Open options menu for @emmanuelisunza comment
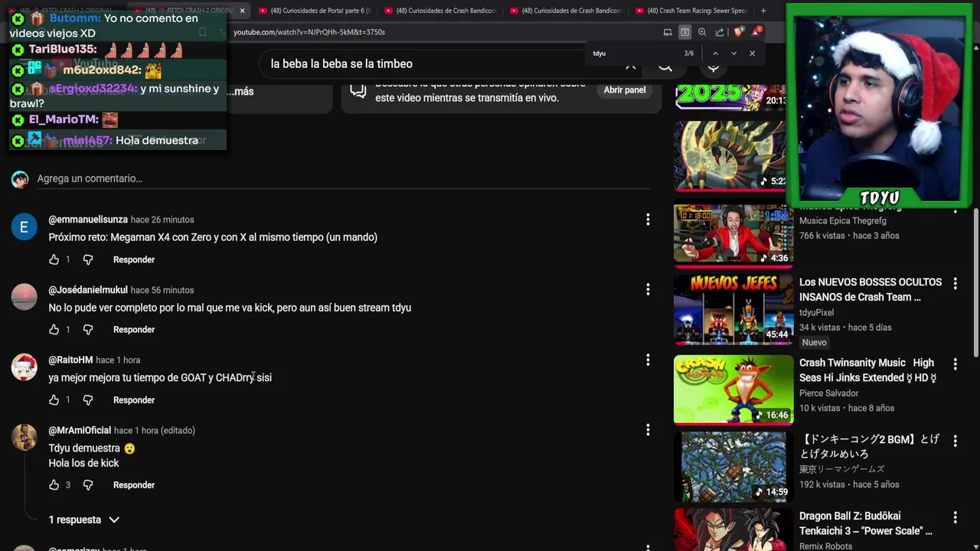Screen dimensions: 980x551 648,220
